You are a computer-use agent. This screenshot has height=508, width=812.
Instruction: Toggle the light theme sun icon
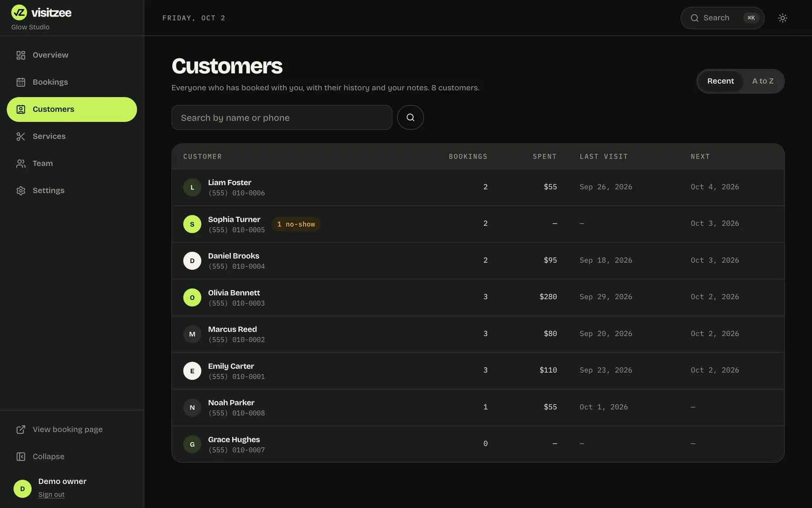pos(783,18)
